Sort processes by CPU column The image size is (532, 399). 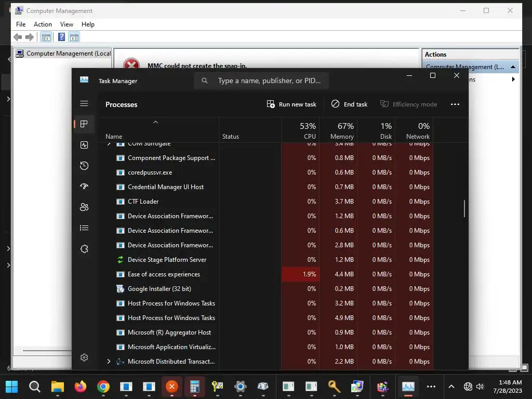point(300,130)
